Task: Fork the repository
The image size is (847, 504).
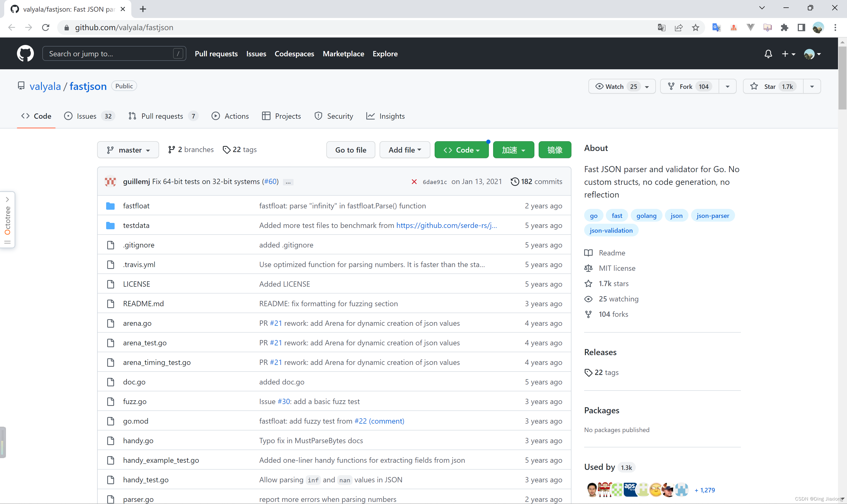Action: click(689, 87)
